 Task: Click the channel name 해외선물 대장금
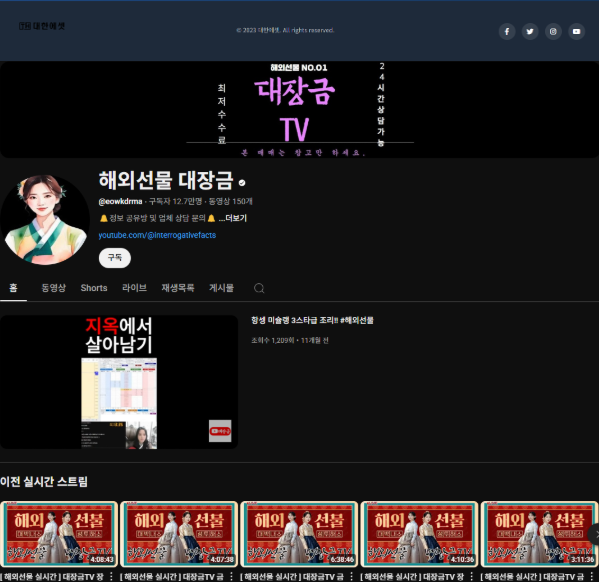tap(166, 181)
